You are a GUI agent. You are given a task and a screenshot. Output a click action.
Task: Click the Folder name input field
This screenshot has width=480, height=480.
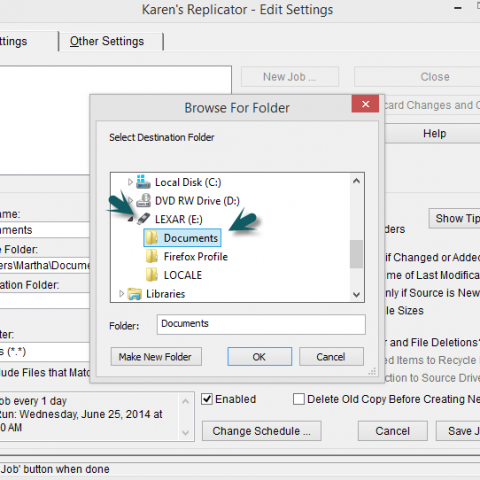pyautogui.click(x=261, y=324)
